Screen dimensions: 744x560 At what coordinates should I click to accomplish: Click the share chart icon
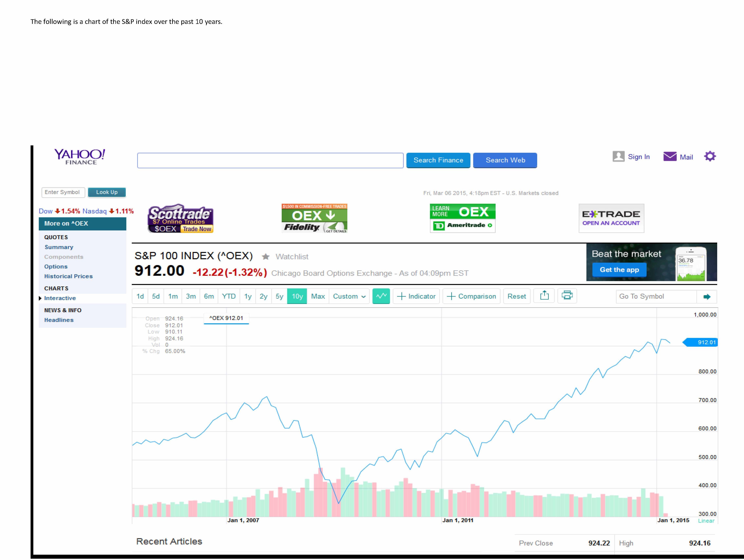click(544, 296)
